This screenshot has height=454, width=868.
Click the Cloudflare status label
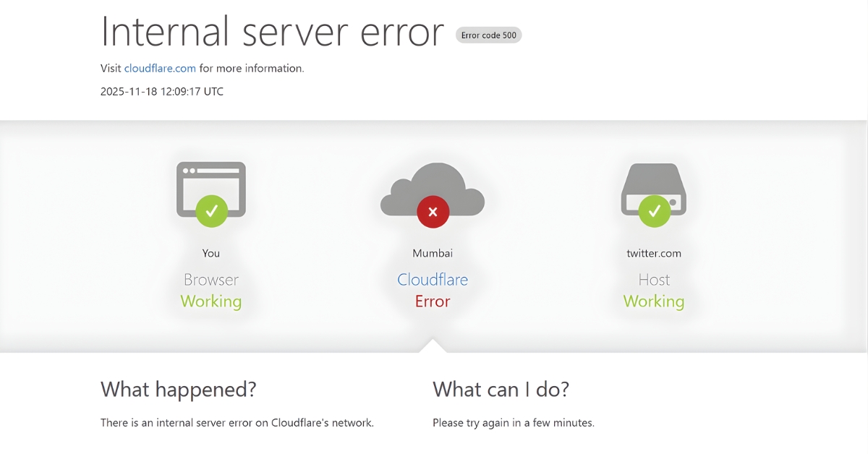coord(432,280)
